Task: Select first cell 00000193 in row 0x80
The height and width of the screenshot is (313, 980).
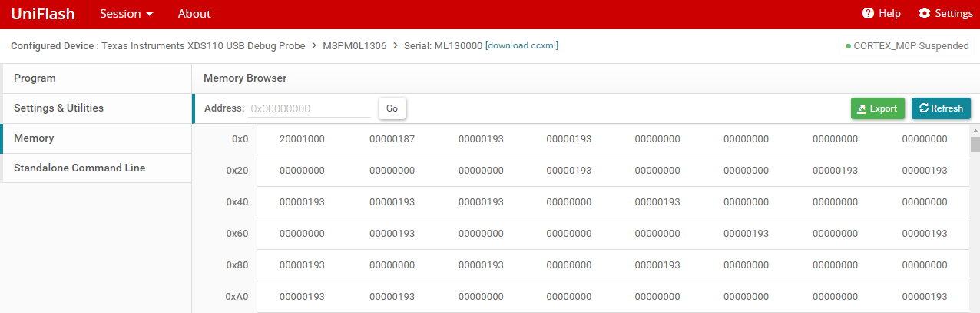Action: coord(302,265)
